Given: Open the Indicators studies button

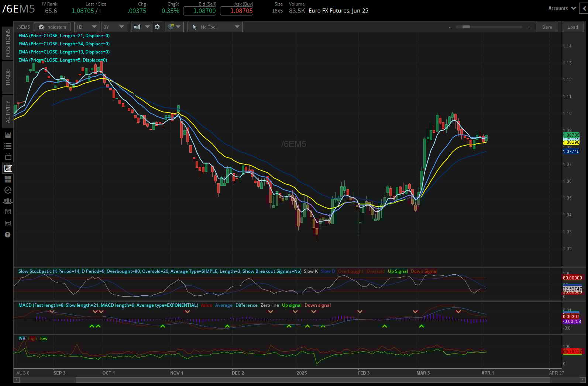Looking at the screenshot, I should (52, 27).
